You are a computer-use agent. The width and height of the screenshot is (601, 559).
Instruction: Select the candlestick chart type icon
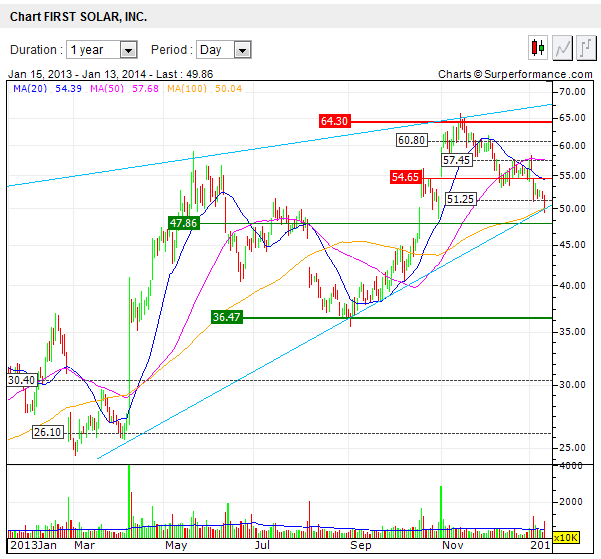[x=538, y=48]
